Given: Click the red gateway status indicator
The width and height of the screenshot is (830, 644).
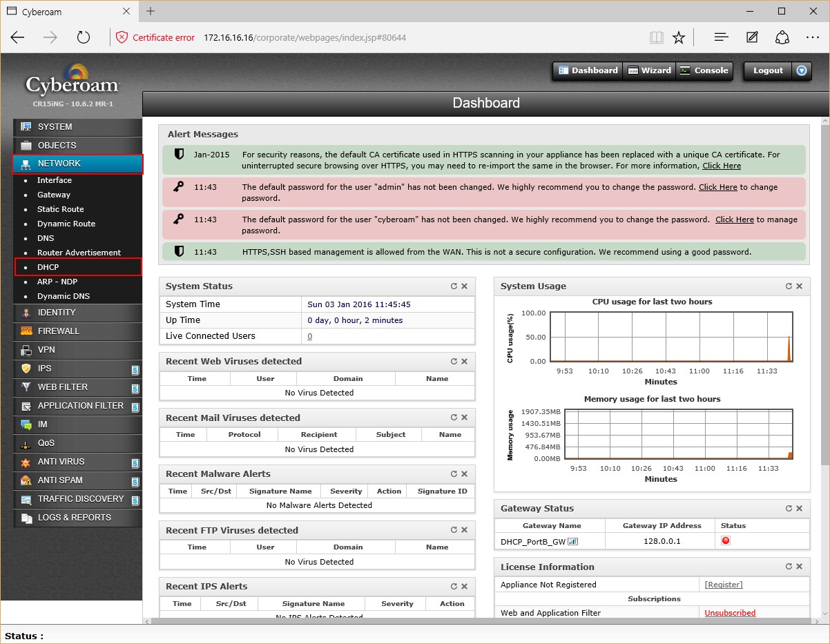Looking at the screenshot, I should [726, 540].
